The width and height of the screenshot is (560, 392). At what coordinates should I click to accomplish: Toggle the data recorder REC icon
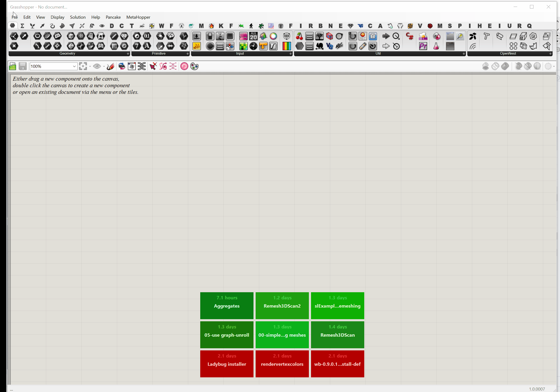363,37
